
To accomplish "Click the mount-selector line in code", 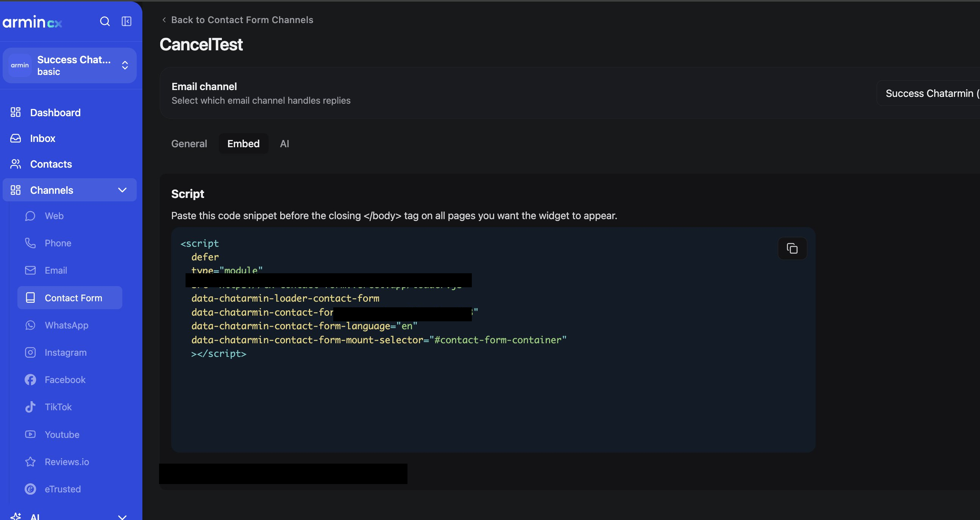I will coord(379,340).
